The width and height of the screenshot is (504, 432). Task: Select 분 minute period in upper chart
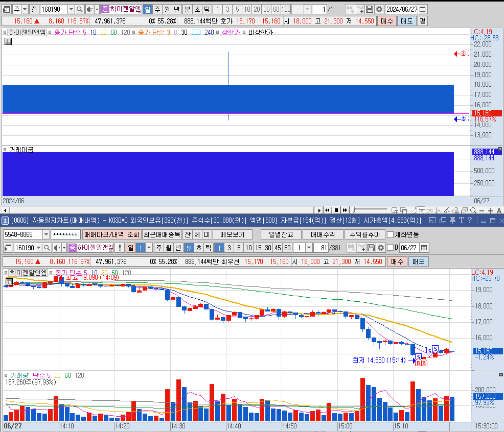(188, 9)
